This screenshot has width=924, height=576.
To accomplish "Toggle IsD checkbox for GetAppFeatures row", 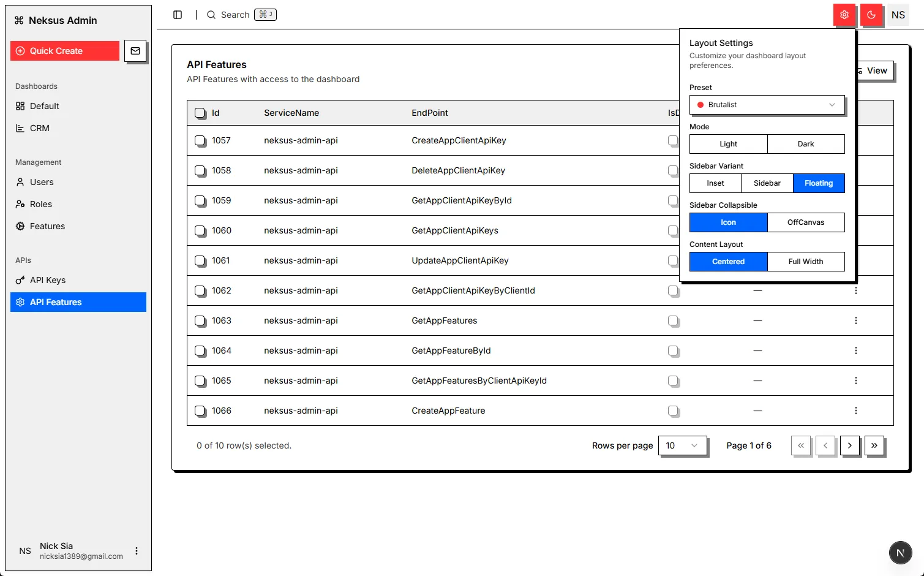I will tap(673, 320).
